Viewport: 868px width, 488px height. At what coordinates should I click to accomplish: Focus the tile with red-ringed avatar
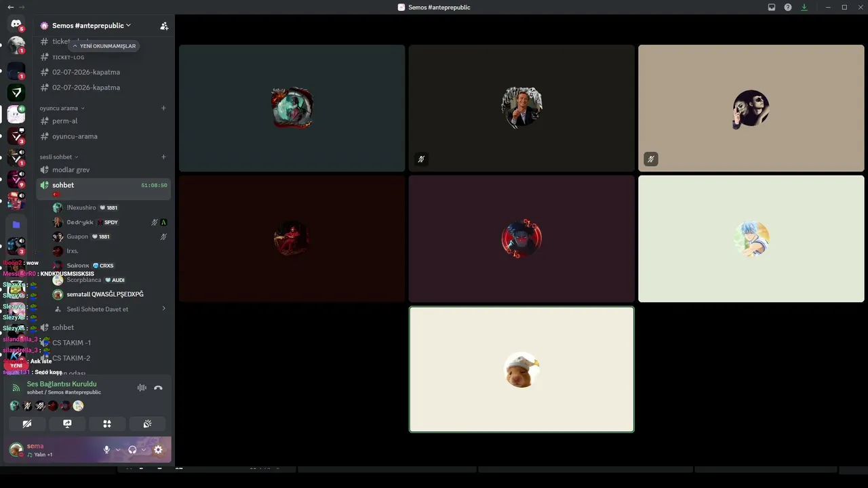click(x=521, y=239)
